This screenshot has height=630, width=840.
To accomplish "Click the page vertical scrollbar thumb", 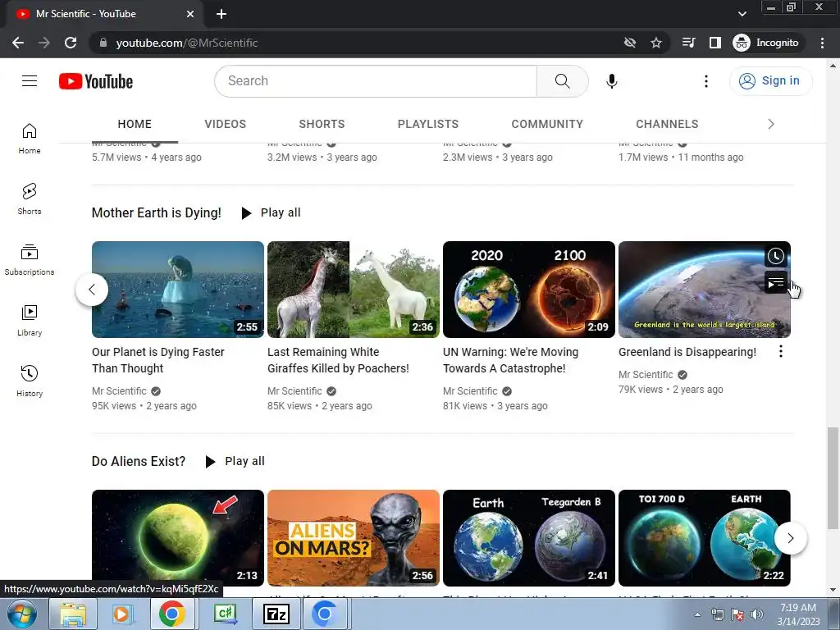I will pyautogui.click(x=832, y=478).
